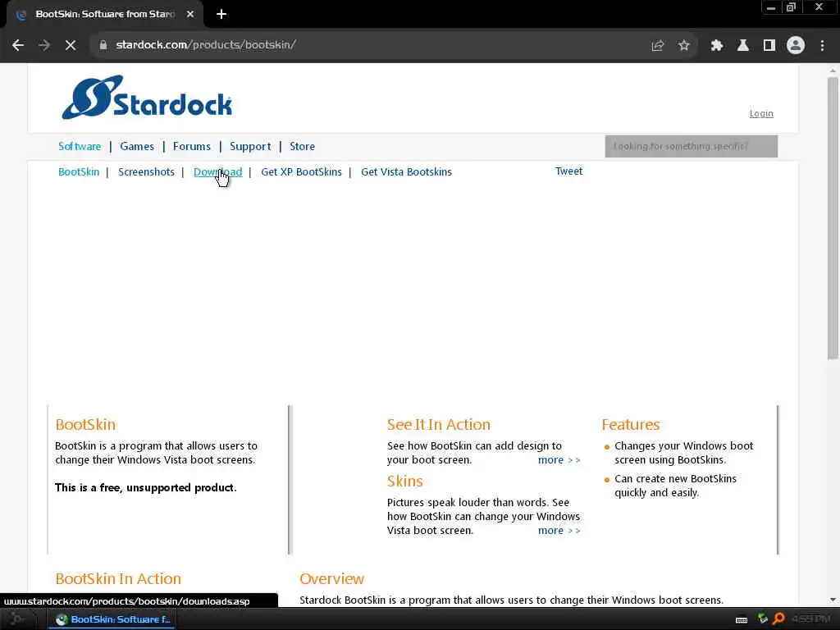
Task: Click the Chrome labs flask icon
Action: [x=742, y=46]
